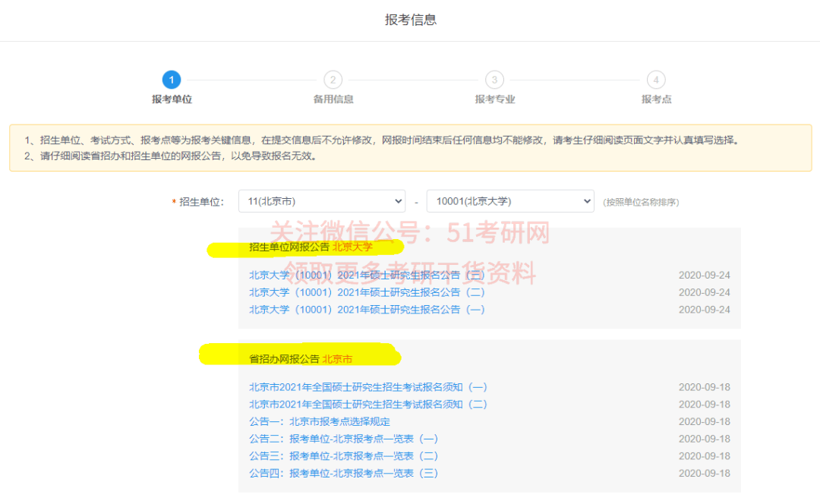Click date 2020-09-18 beside 报名须知（二）
This screenshot has width=820, height=504.
click(x=705, y=404)
